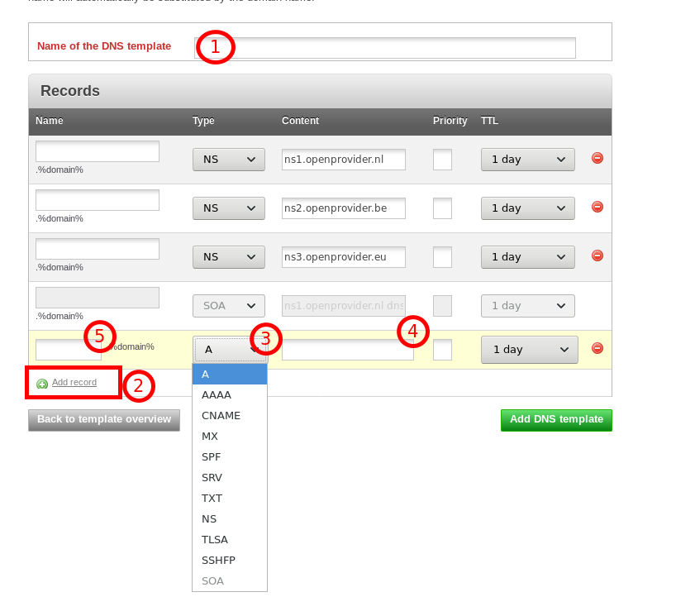Click priority field of ns1.openprovider.nl row
Screen dimensions: 676x616
[442, 160]
